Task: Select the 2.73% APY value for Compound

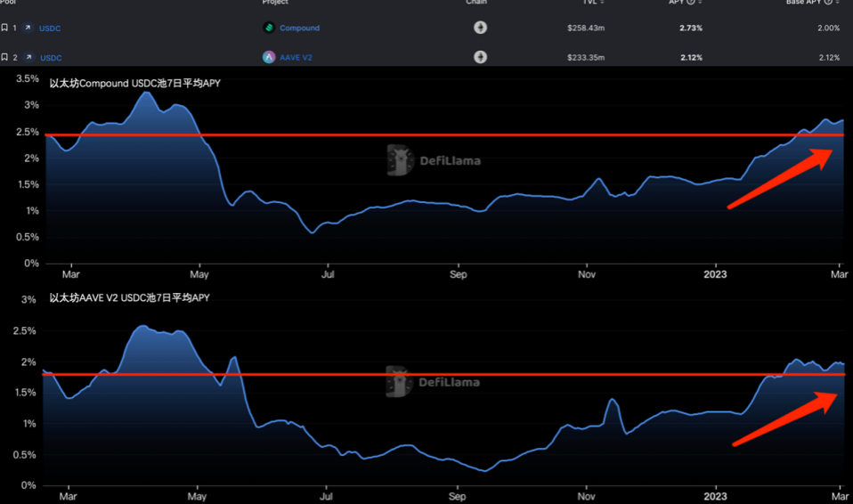Action: 691,28
